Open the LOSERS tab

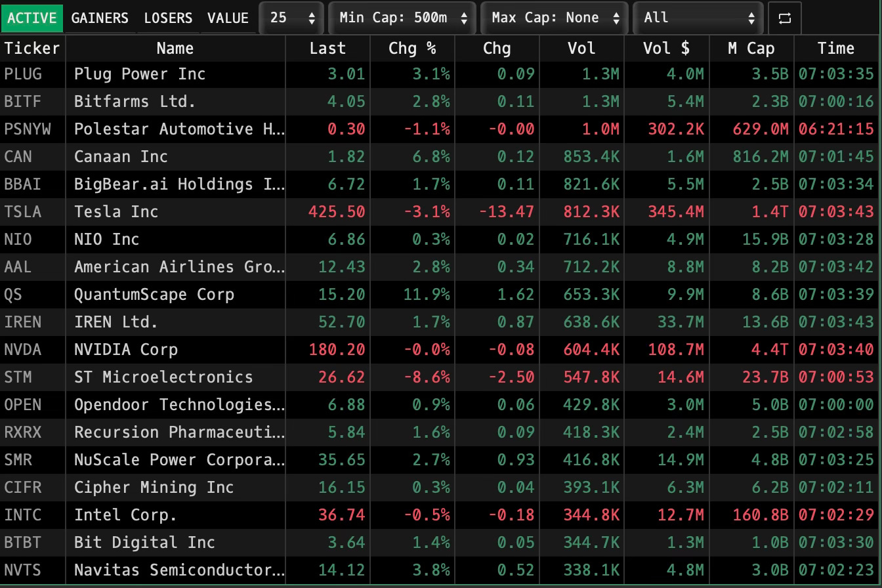[x=168, y=18]
